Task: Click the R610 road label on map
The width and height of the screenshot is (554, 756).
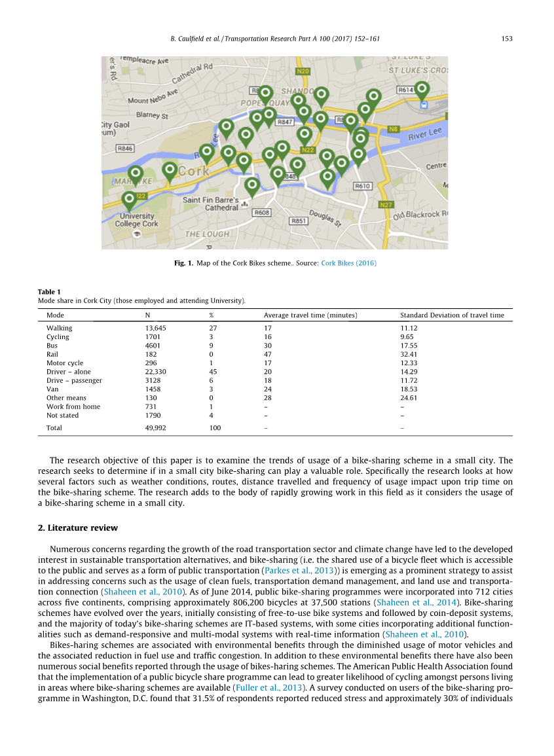Action: [363, 186]
